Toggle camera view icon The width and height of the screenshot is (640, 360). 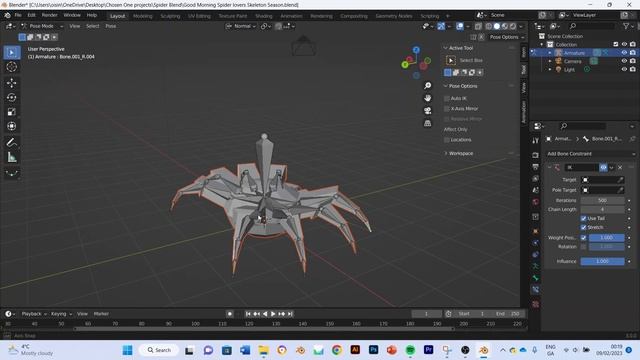(427, 111)
